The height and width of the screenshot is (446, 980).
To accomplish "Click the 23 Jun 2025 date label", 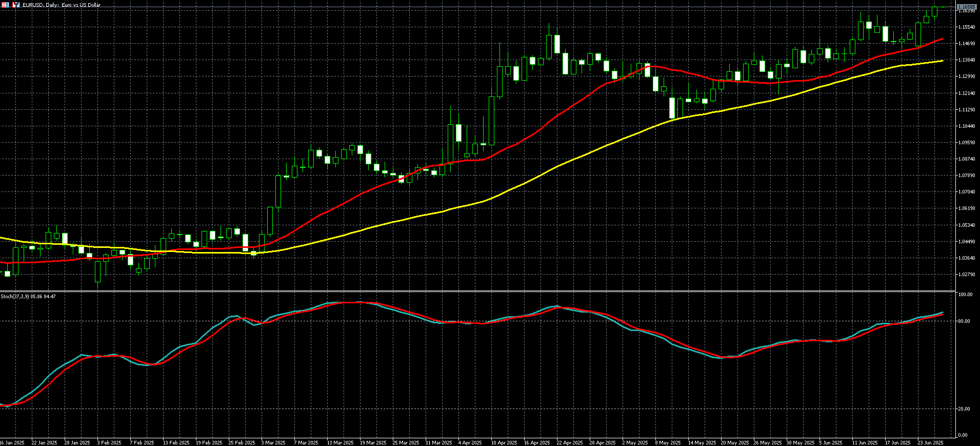I will click(930, 442).
